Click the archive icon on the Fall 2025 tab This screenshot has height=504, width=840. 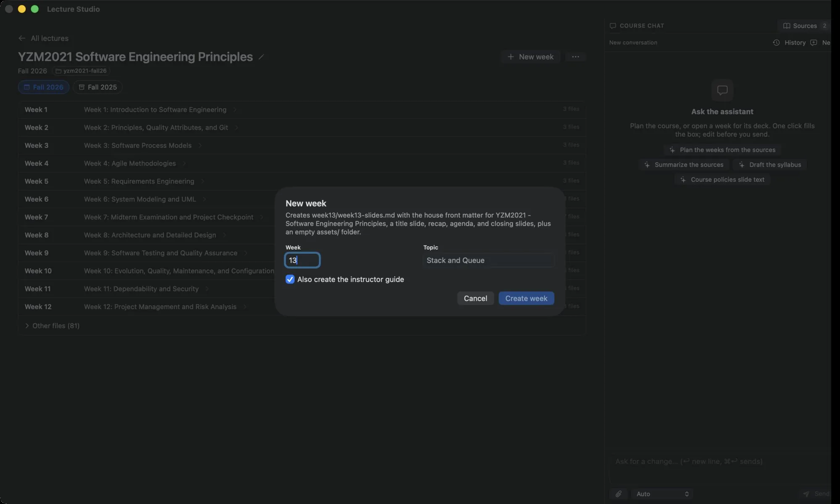tap(81, 87)
